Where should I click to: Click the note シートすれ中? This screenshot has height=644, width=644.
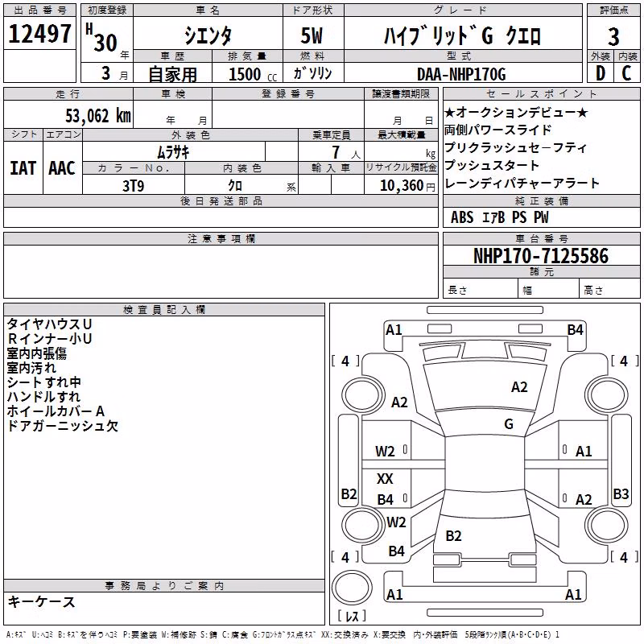(x=44, y=382)
